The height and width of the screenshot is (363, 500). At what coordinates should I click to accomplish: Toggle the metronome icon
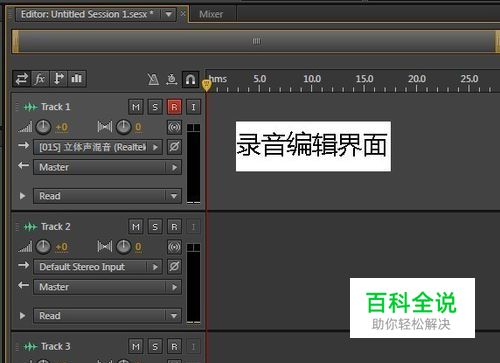[153, 79]
